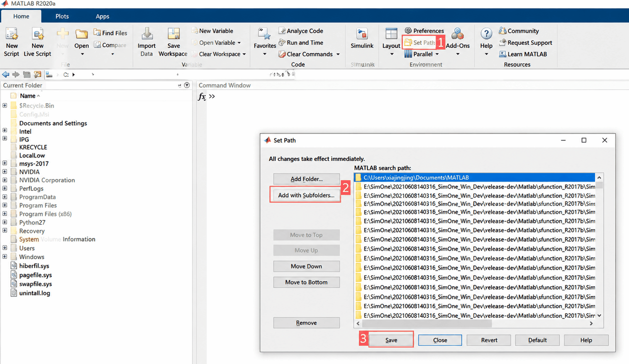Sort Current Folder by Name column

[x=28, y=96]
